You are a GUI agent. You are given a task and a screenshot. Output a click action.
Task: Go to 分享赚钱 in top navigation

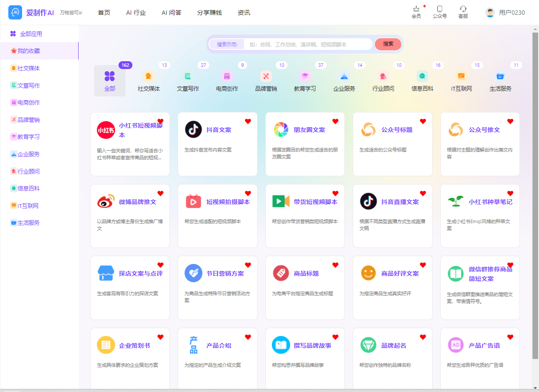coord(209,13)
